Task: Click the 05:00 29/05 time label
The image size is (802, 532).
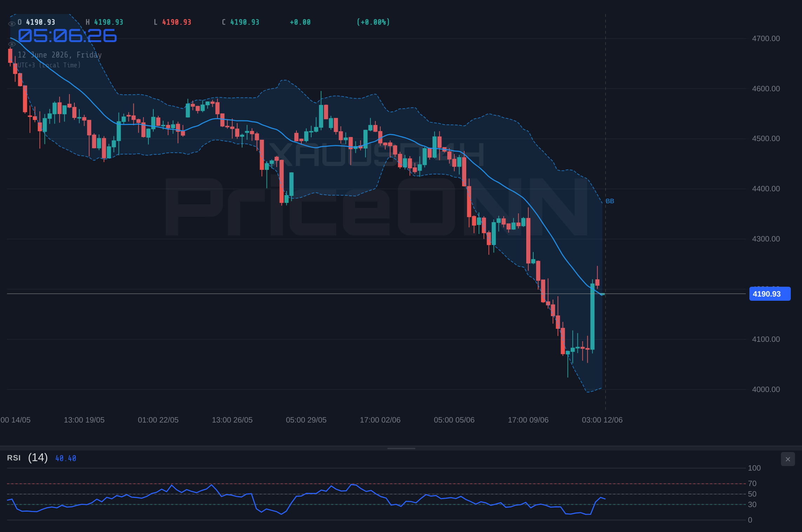Action: 306,420
